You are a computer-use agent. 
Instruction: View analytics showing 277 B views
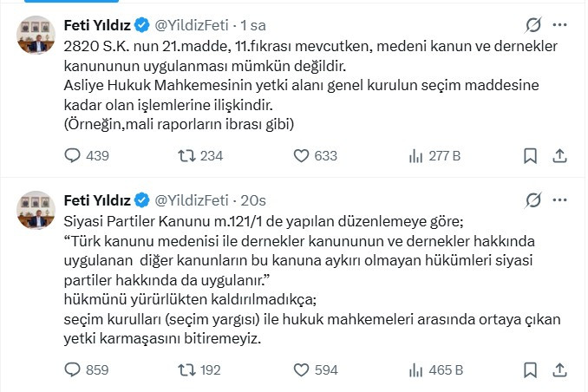pos(434,156)
